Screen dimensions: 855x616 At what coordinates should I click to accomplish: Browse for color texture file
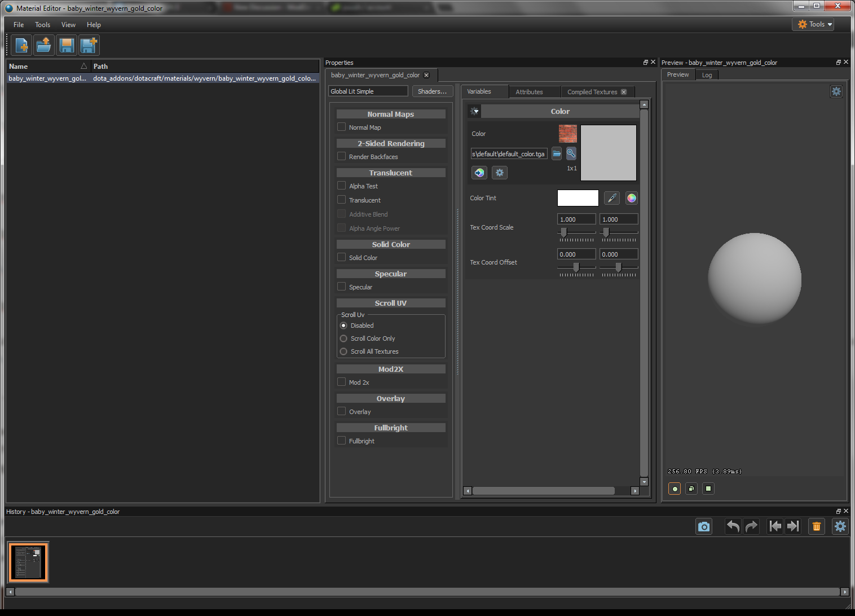(557, 153)
